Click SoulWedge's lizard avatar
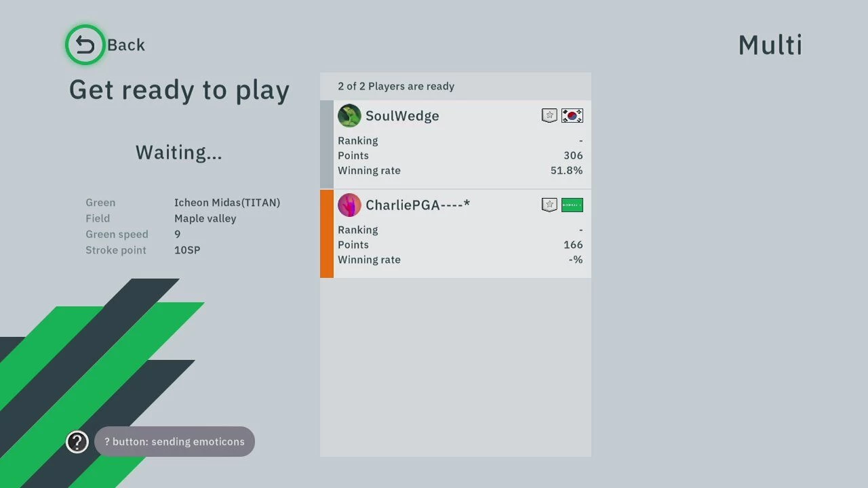This screenshot has width=868, height=488. (x=349, y=116)
